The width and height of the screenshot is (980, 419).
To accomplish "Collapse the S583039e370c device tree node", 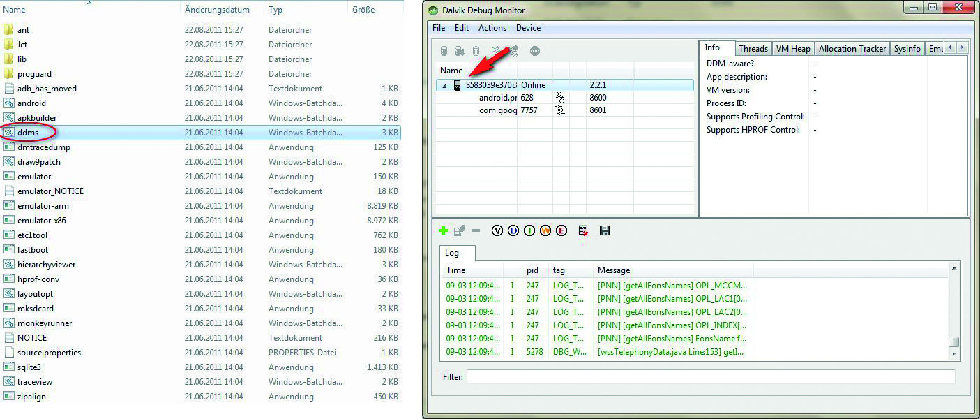I will (444, 86).
